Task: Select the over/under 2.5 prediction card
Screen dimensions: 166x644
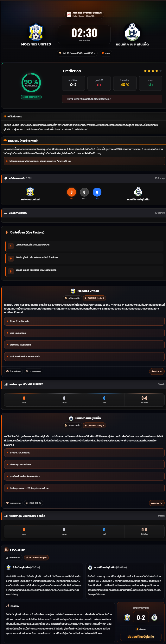Action: 99,83
